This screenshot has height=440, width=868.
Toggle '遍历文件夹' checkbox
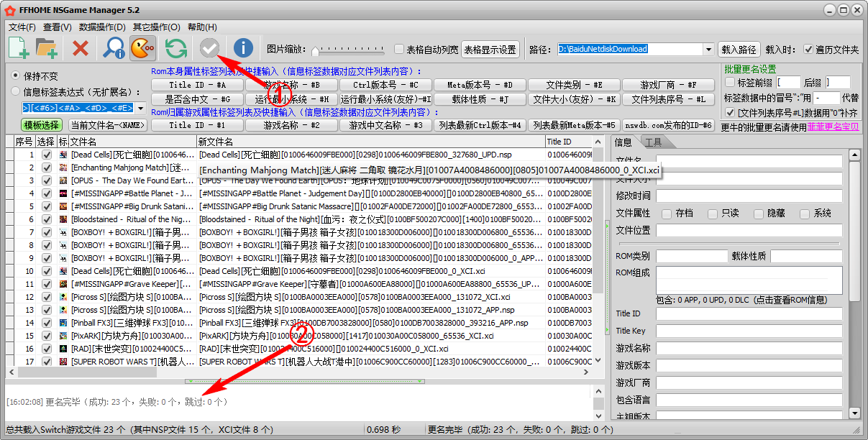pos(808,50)
